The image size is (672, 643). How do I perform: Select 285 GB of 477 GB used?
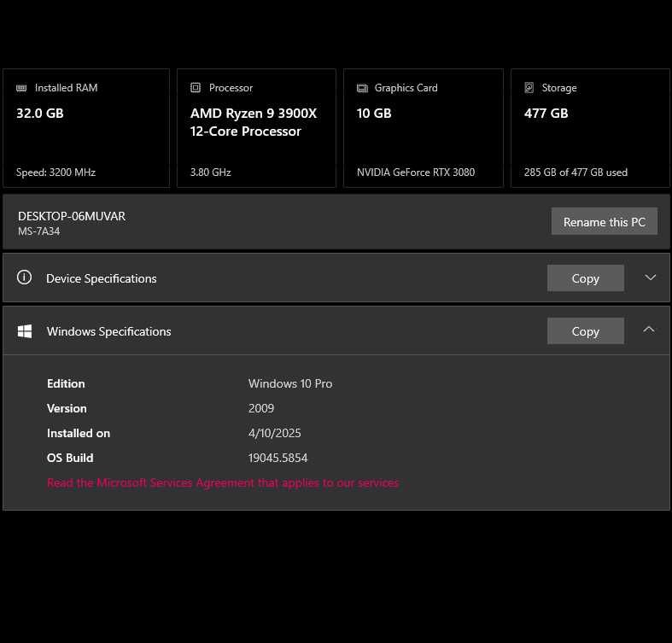coord(576,172)
